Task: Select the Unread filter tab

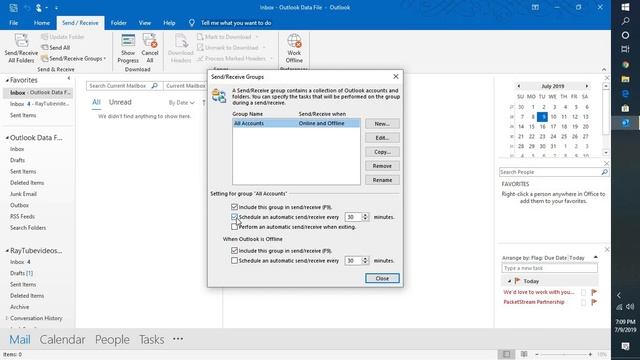Action: point(120,102)
